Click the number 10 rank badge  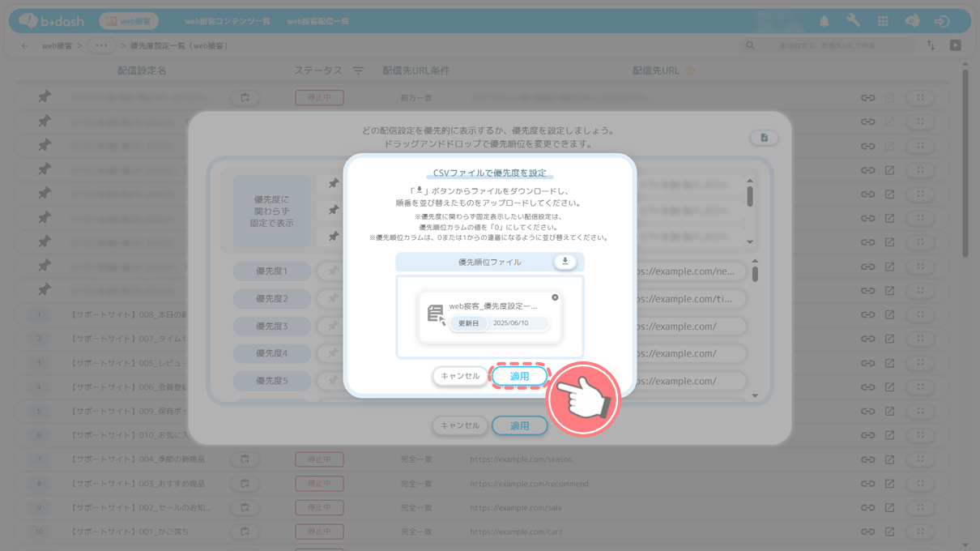[x=39, y=532]
